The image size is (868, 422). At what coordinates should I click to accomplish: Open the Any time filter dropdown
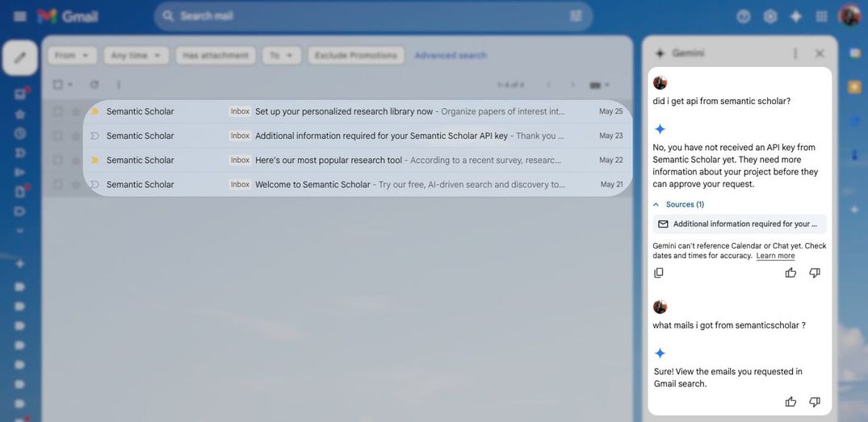click(136, 56)
